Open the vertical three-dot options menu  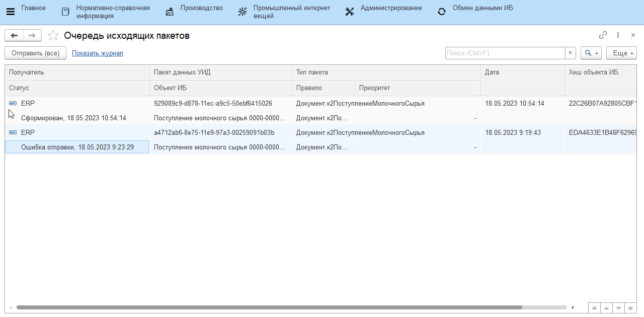pyautogui.click(x=618, y=35)
